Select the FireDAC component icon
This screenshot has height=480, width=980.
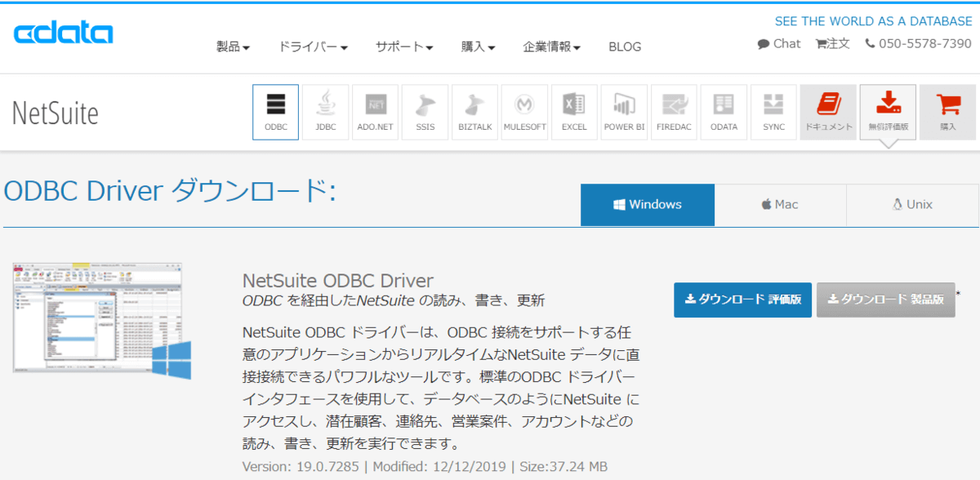point(675,112)
